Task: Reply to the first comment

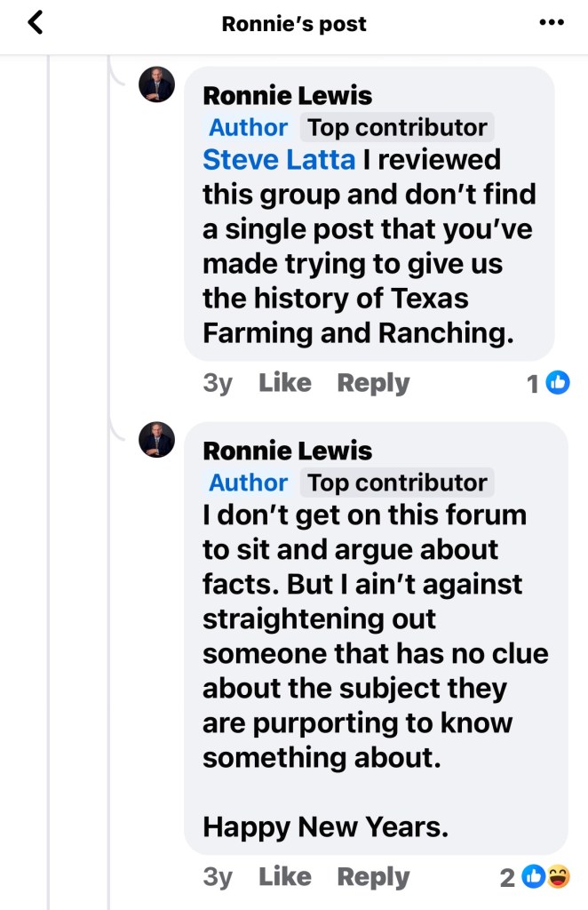Action: point(373,383)
